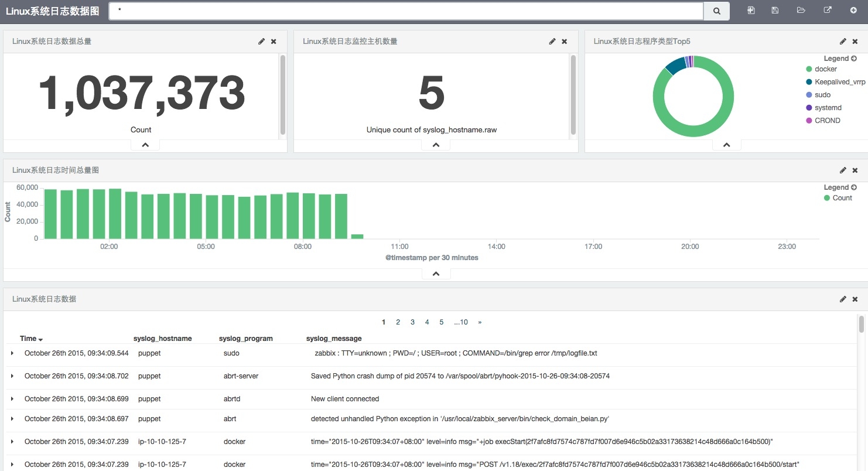Screen dimensions: 868x471
Task: Click the syslog_hostname column header
Action: click(163, 339)
